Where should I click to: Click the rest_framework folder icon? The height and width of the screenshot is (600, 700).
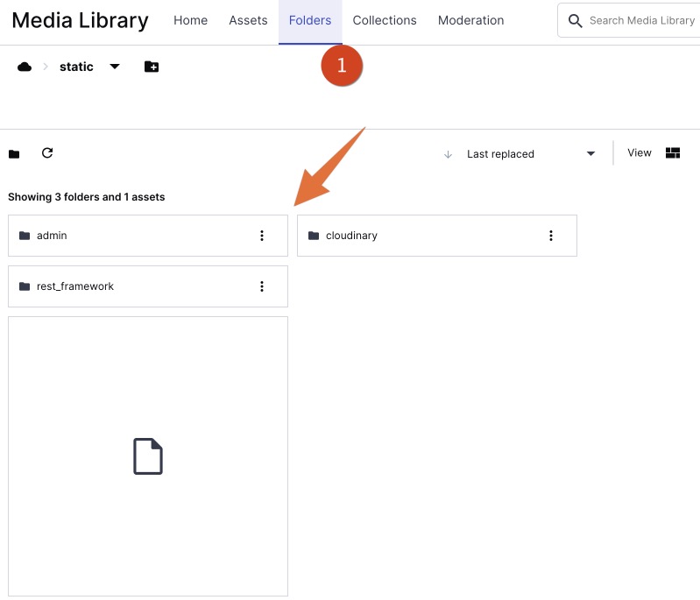tap(25, 286)
